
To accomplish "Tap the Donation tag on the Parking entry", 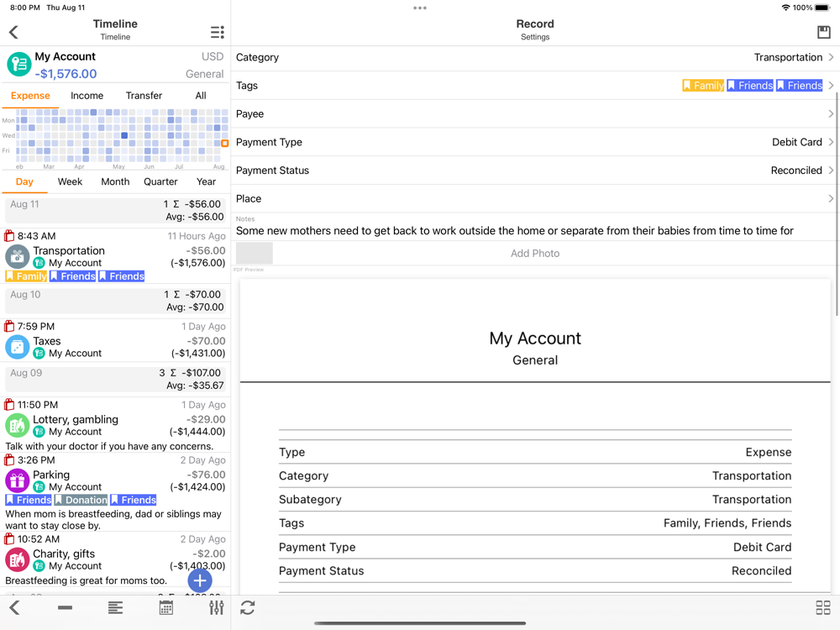I will pyautogui.click(x=81, y=500).
